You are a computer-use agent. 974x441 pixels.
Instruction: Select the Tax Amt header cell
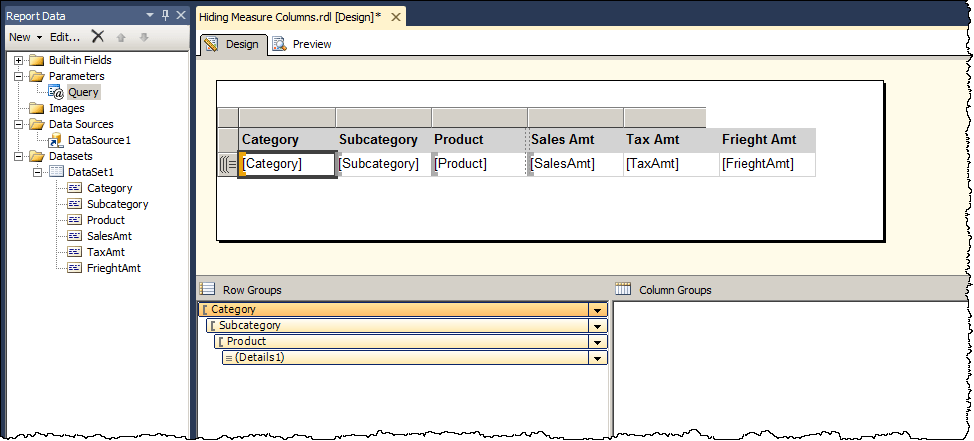(671, 140)
